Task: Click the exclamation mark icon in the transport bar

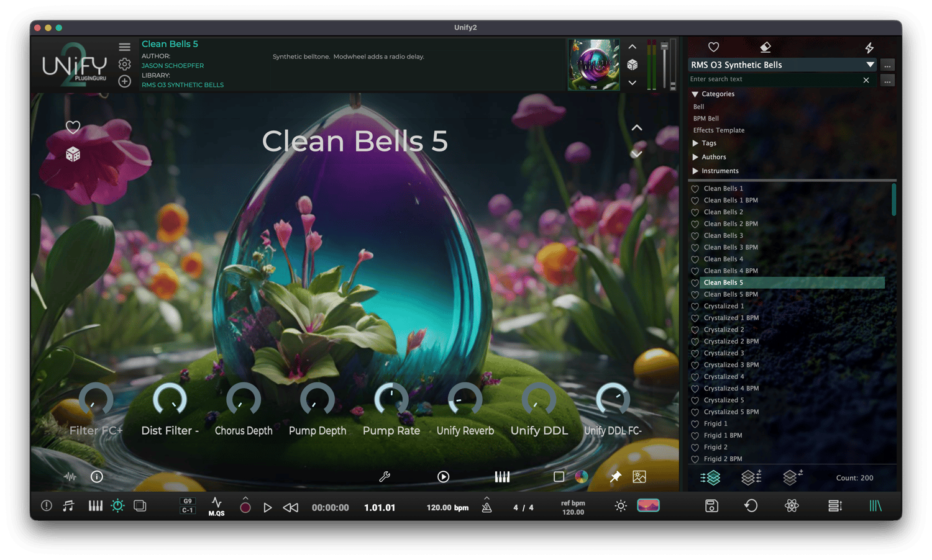Action: (x=47, y=506)
